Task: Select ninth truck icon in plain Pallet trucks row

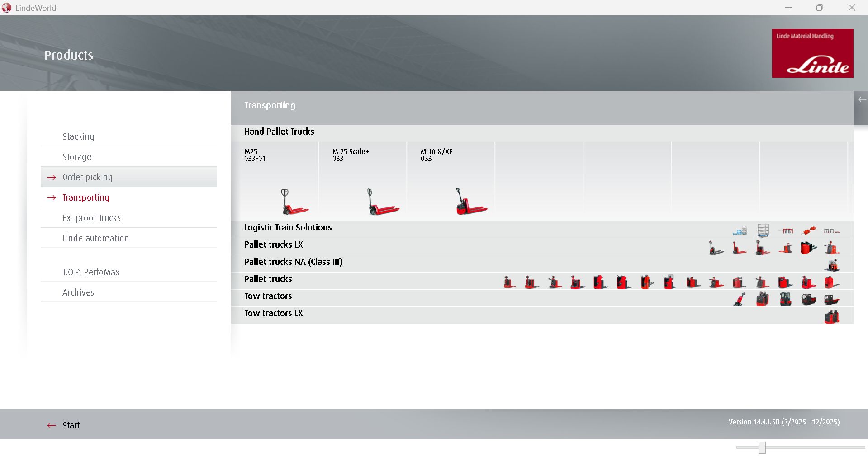Action: (693, 282)
